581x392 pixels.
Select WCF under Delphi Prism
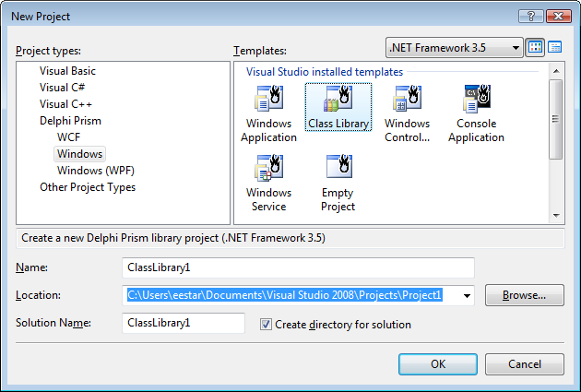click(68, 137)
